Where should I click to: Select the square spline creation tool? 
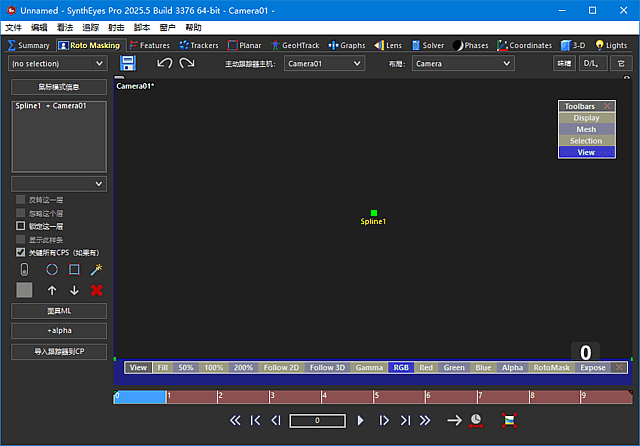pyautogui.click(x=74, y=270)
